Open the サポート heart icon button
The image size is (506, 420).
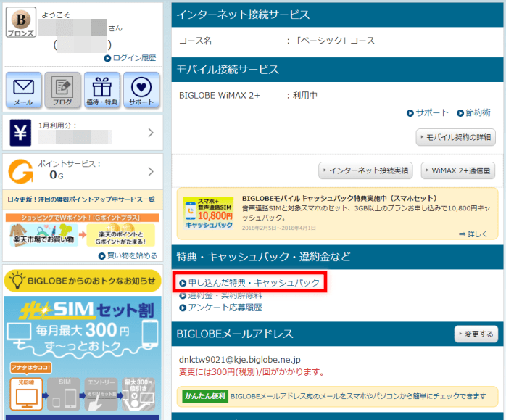point(141,90)
